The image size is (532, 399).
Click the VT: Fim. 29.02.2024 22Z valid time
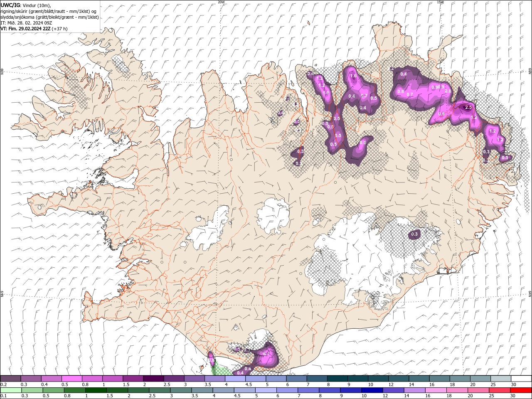pos(34,29)
